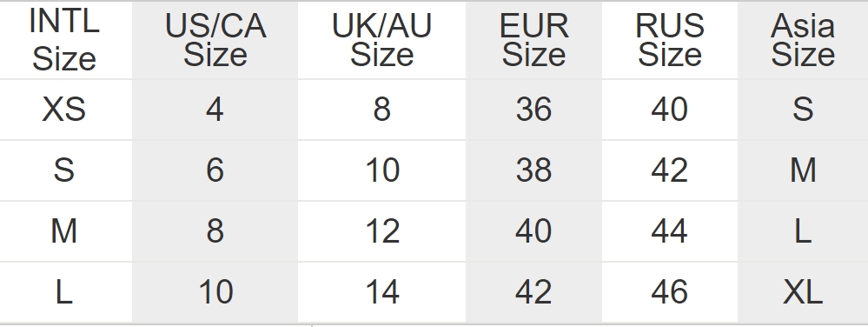The width and height of the screenshot is (868, 327).
Task: Select the Asia Size header
Action: 803,40
